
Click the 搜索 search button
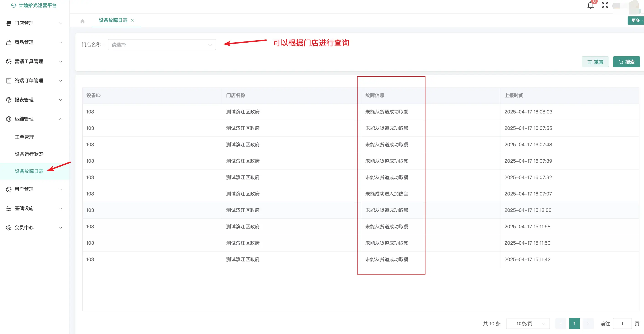tap(626, 62)
